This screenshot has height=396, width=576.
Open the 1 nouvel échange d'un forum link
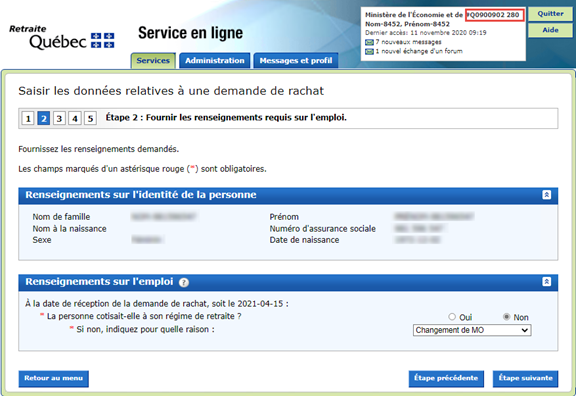pos(419,51)
